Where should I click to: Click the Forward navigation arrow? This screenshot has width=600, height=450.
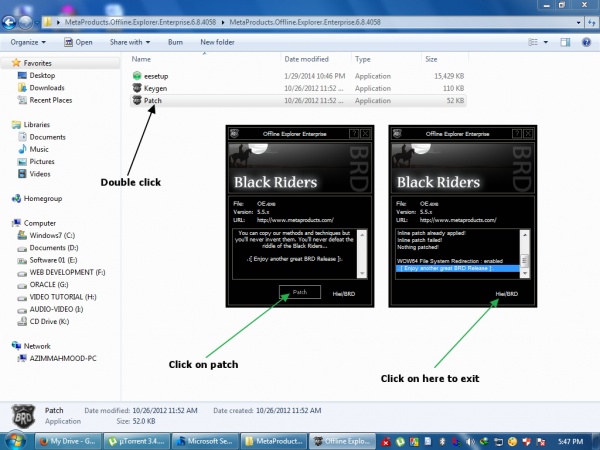pyautogui.click(x=26, y=23)
